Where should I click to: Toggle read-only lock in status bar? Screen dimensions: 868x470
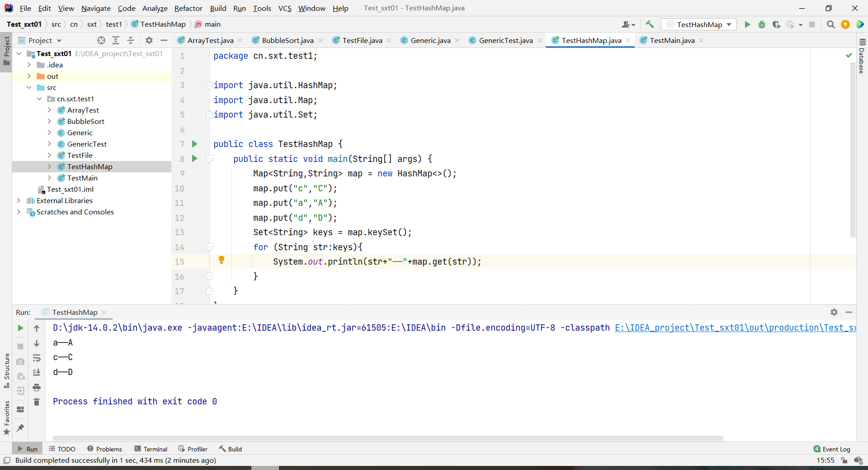(844, 460)
